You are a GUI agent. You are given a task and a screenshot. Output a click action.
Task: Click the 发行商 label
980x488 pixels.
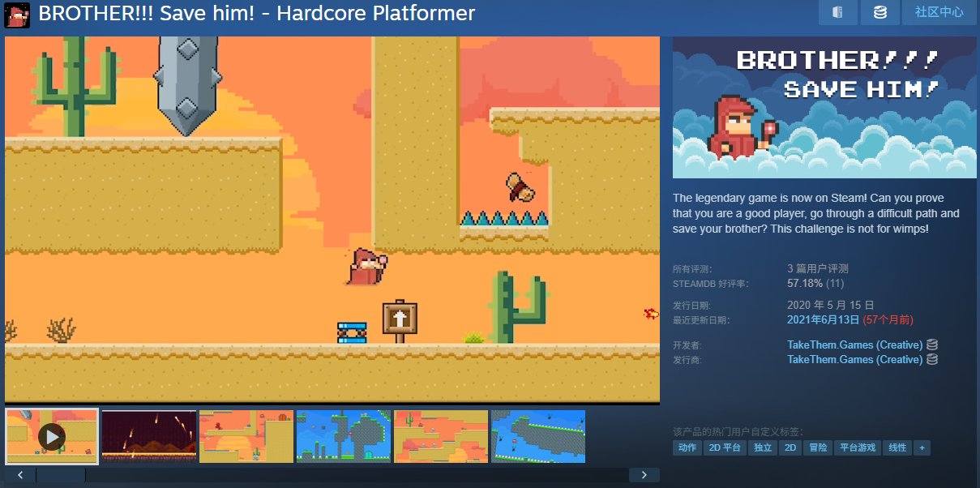coord(687,359)
